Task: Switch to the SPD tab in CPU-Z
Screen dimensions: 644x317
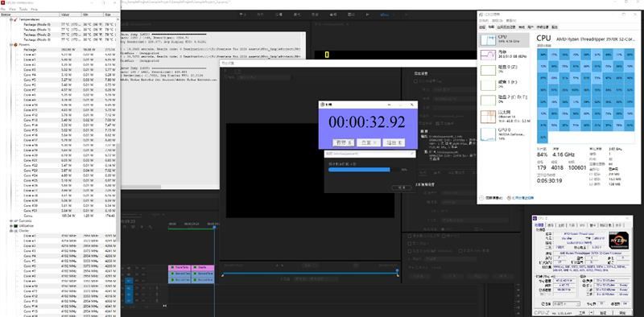Action: point(582,225)
